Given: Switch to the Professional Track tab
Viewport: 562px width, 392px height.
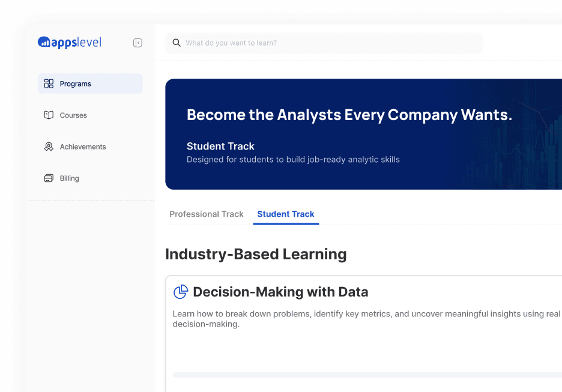Looking at the screenshot, I should pos(207,214).
